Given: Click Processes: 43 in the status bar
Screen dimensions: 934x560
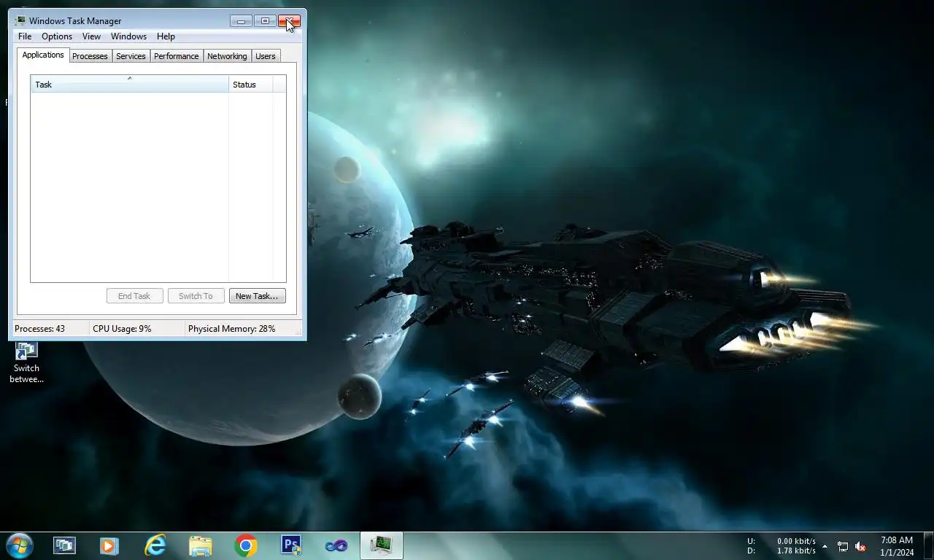Looking at the screenshot, I should [x=39, y=329].
